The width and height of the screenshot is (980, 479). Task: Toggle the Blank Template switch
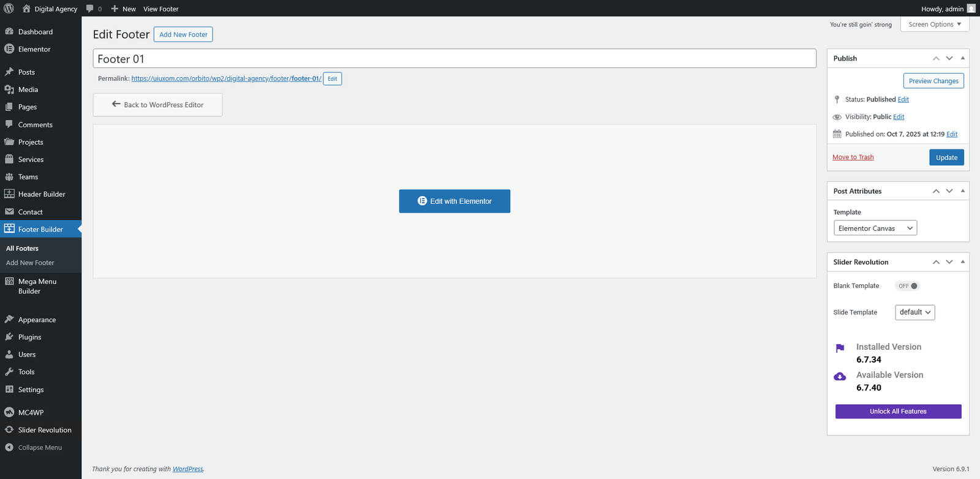coord(908,286)
